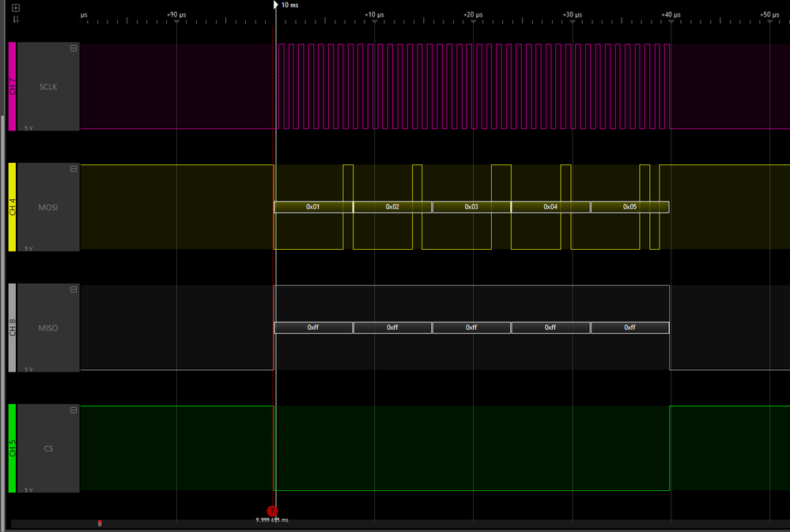Click the red trigger T marker
Viewport: 790px width, 532px height.
click(274, 511)
